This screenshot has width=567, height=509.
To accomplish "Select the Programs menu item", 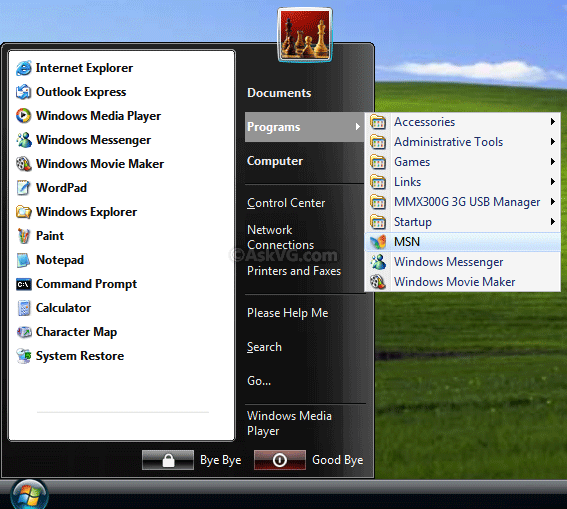I will tap(304, 127).
